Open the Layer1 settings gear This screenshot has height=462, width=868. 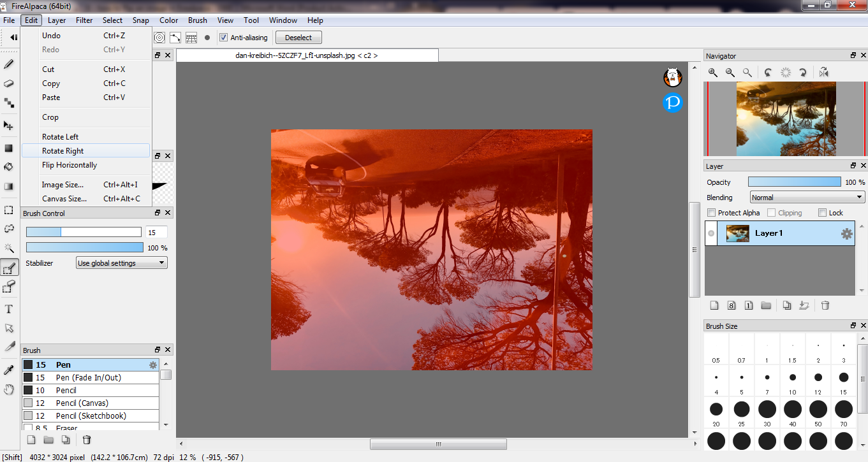point(846,233)
